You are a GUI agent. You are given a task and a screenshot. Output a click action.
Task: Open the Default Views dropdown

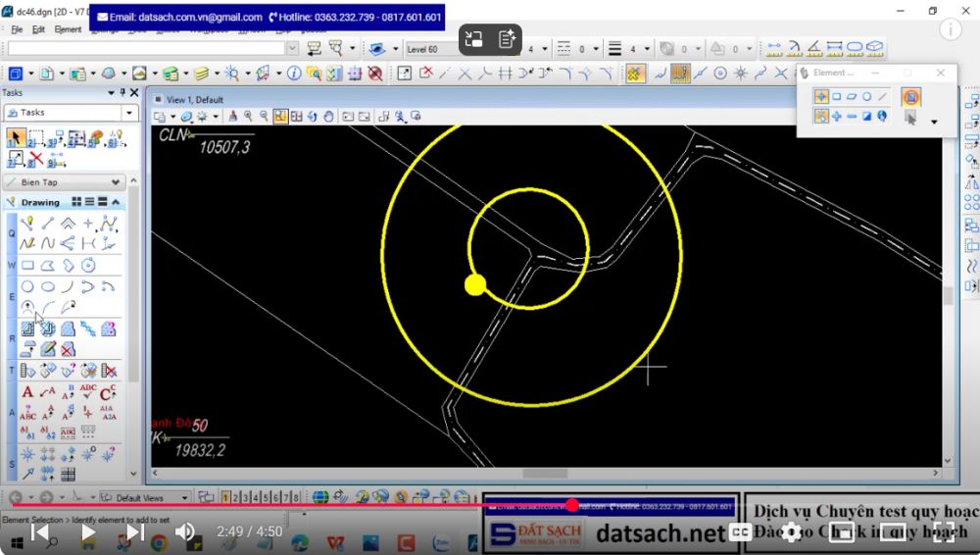pyautogui.click(x=184, y=498)
